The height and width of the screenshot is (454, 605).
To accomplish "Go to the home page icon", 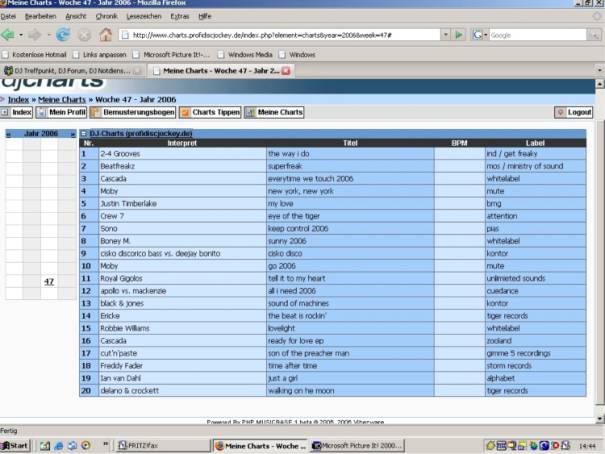I will [105, 35].
